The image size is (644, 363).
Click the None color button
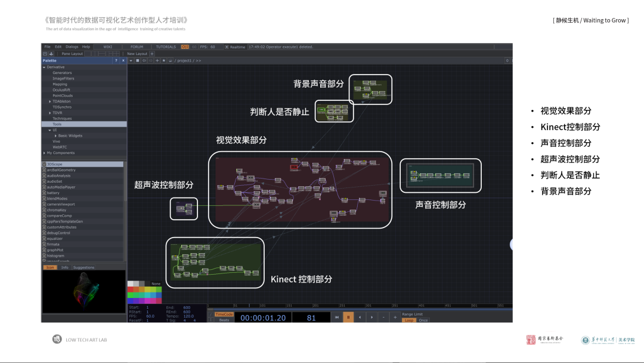[x=156, y=284]
